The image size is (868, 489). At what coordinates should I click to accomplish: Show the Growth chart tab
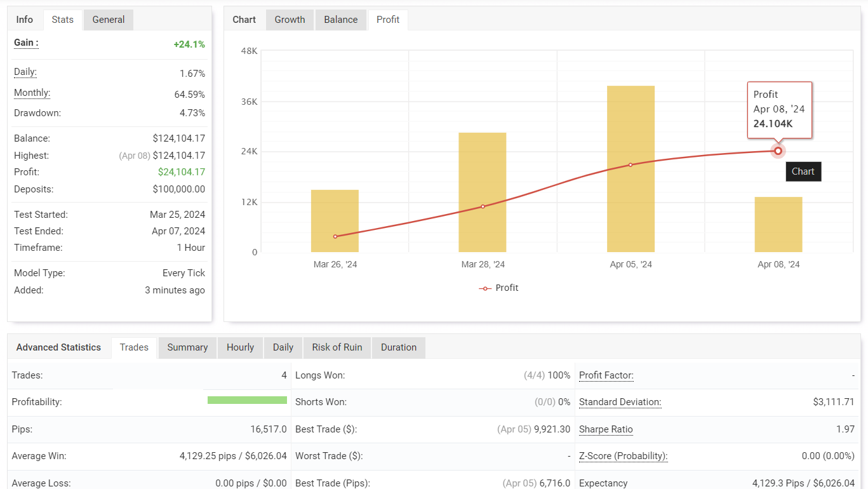(290, 20)
